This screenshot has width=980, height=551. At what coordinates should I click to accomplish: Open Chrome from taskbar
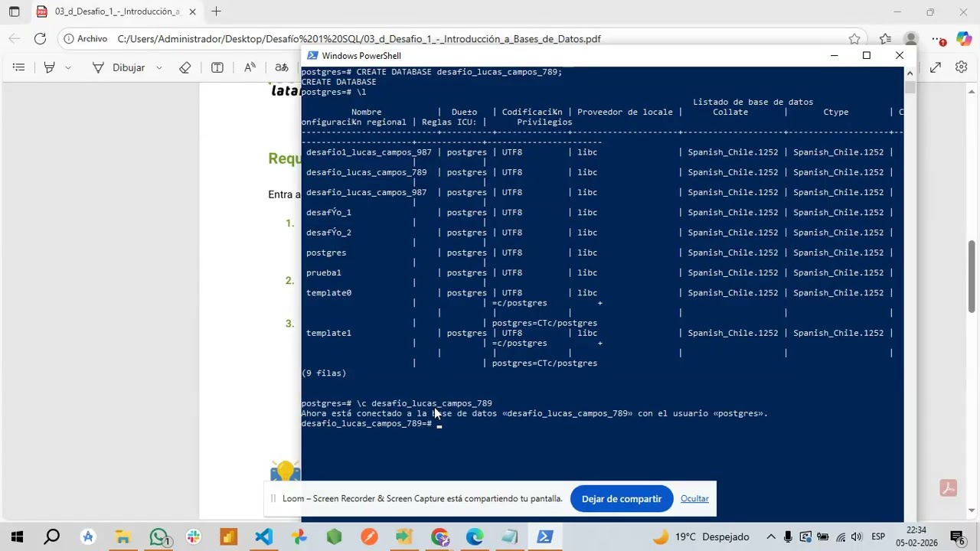coord(439,537)
